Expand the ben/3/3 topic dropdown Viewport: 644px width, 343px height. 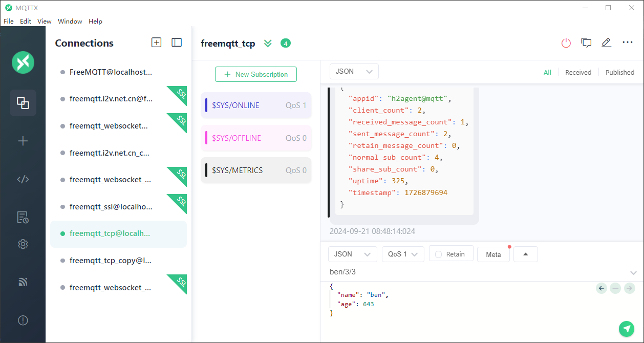click(x=633, y=272)
